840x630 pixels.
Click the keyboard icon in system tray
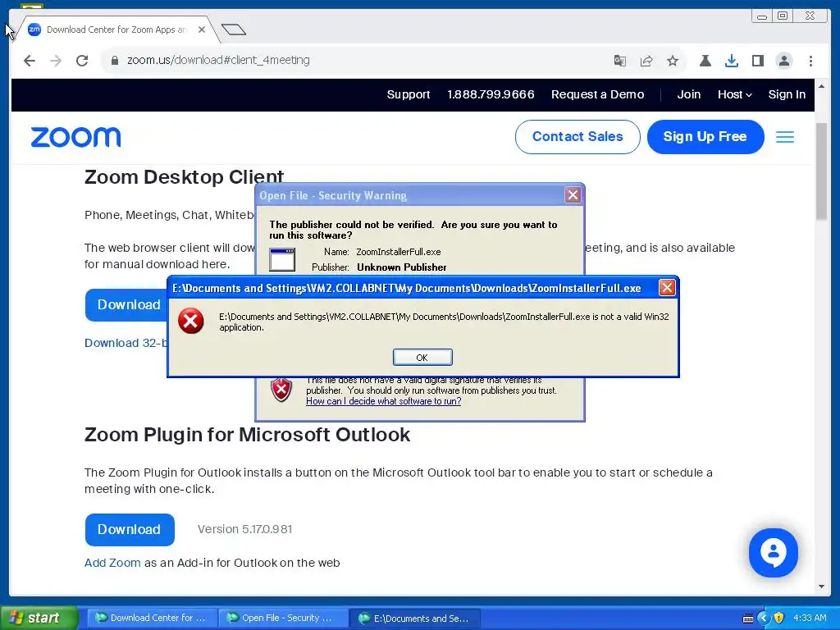[748, 619]
